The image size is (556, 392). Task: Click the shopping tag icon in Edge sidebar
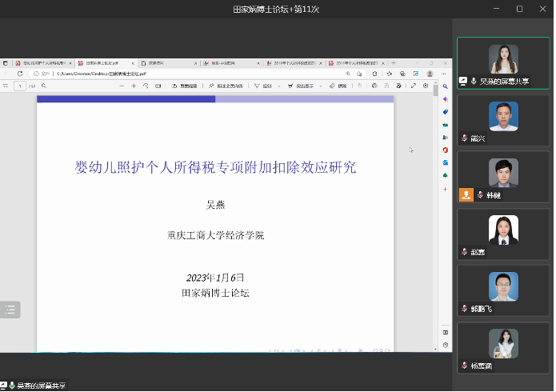[x=445, y=111]
